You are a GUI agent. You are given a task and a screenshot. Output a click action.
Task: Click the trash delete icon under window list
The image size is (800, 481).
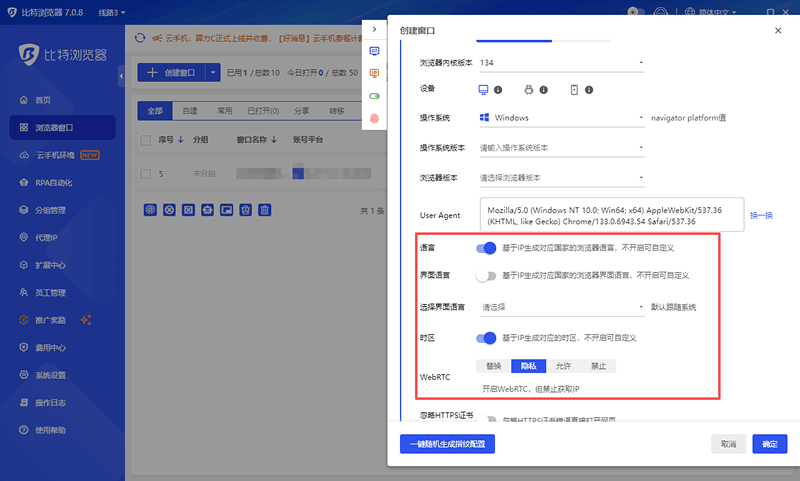(x=264, y=210)
